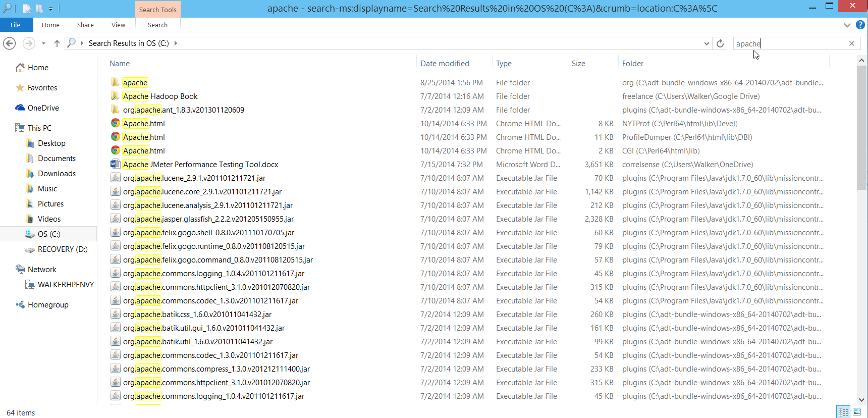Open the Search ribbon tab
Screen dimensions: 868x418
157,25
